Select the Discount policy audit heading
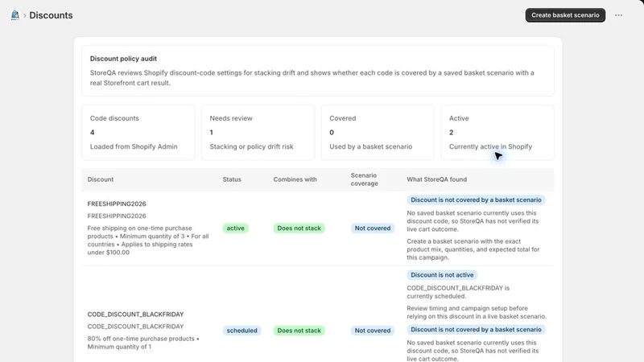 (x=123, y=59)
